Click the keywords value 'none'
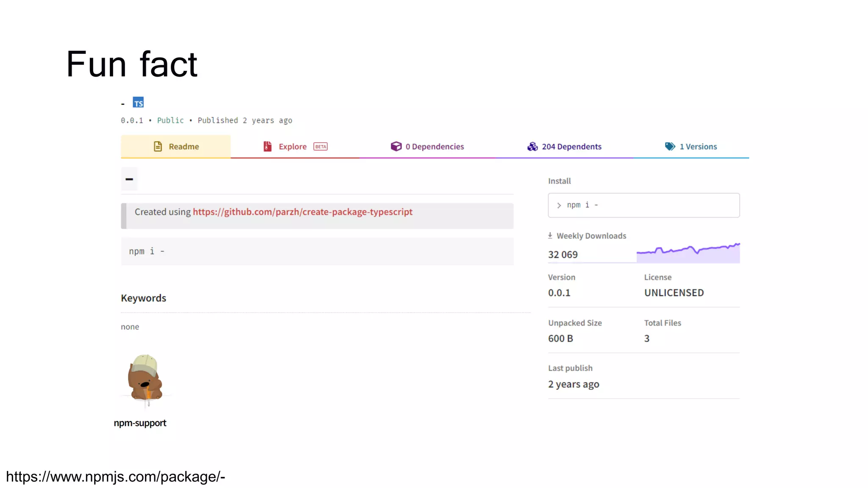868x488 pixels. click(130, 327)
